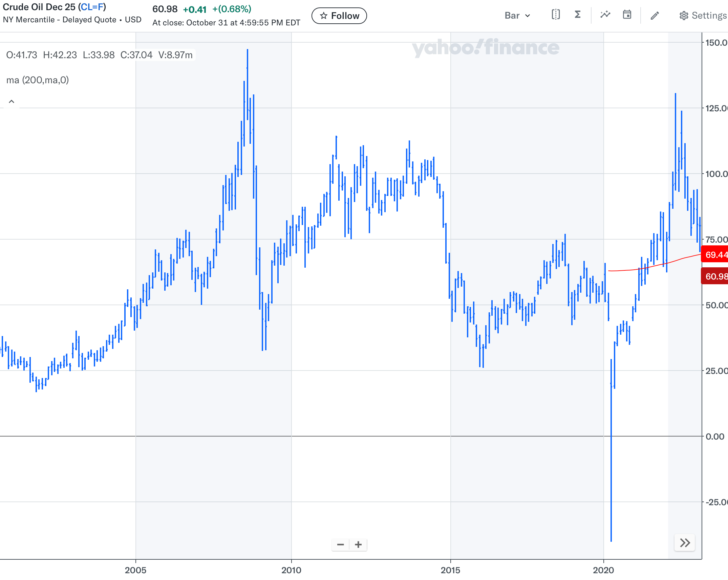Open the Bar chart type dropdown
The height and width of the screenshot is (580, 728).
point(517,16)
